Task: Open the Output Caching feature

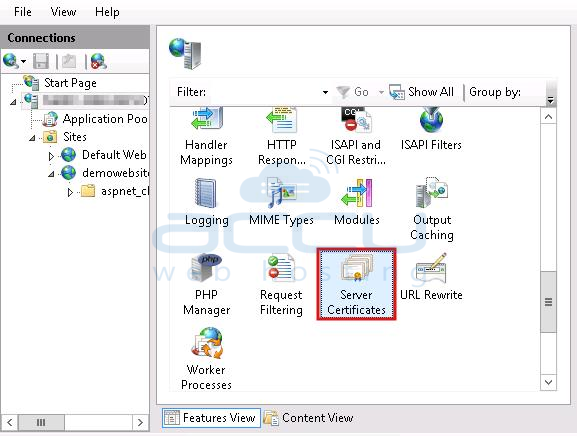Action: tap(432, 209)
